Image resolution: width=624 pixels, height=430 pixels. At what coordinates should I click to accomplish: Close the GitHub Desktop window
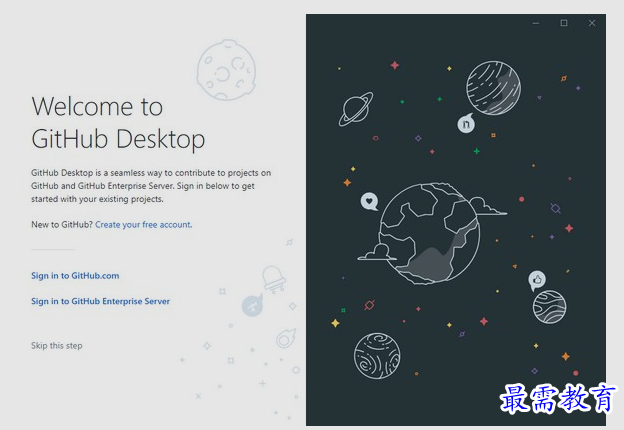[x=592, y=23]
